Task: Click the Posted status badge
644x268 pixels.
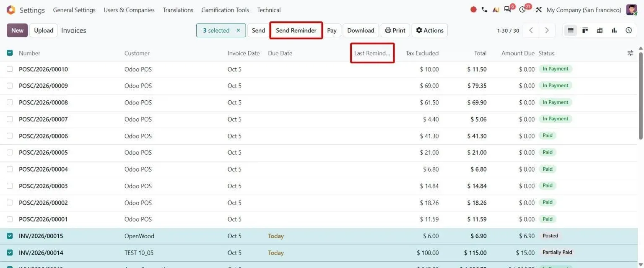Action: 550,236
